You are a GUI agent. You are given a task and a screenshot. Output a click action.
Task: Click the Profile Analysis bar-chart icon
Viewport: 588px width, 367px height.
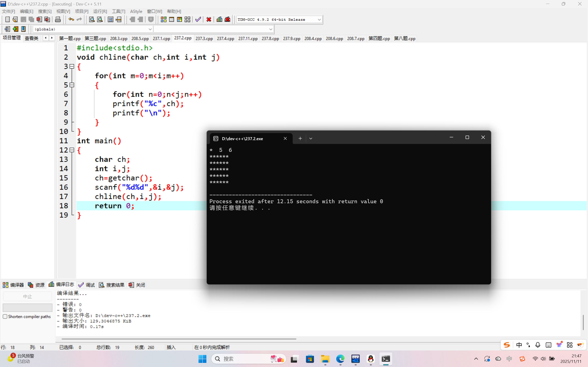click(219, 19)
